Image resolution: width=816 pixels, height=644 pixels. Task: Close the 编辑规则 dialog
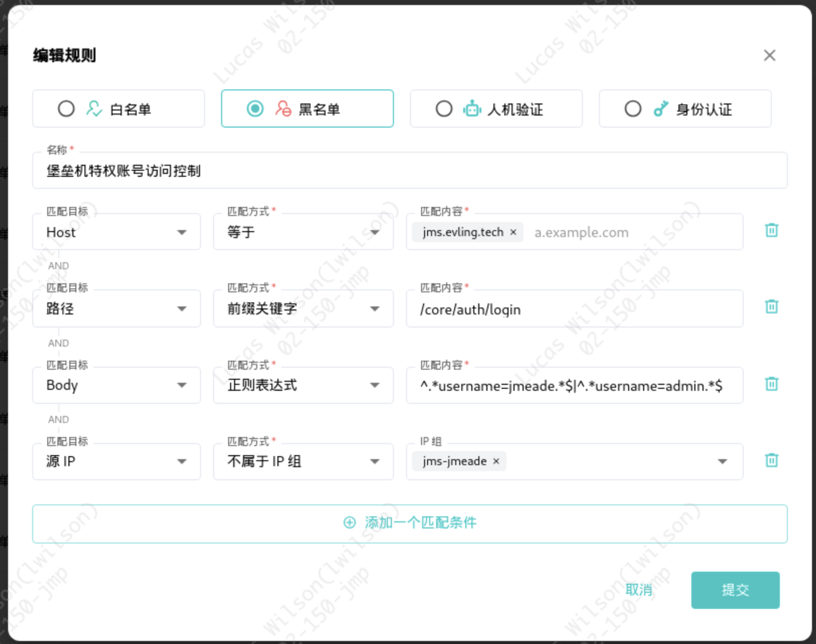(x=769, y=55)
